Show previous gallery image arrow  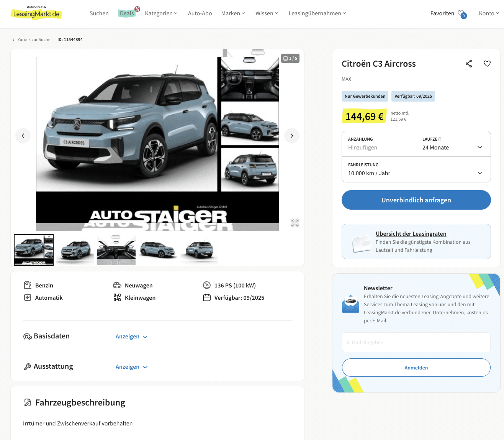(23, 136)
